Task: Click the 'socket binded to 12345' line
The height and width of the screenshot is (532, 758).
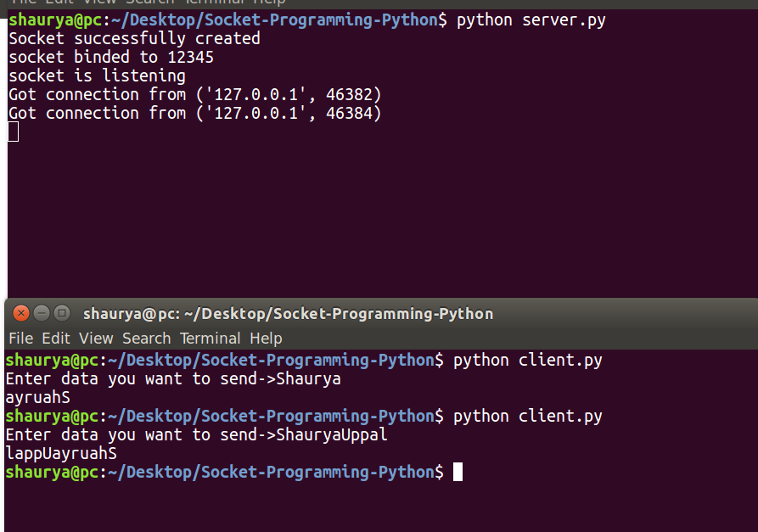Action: tap(110, 57)
